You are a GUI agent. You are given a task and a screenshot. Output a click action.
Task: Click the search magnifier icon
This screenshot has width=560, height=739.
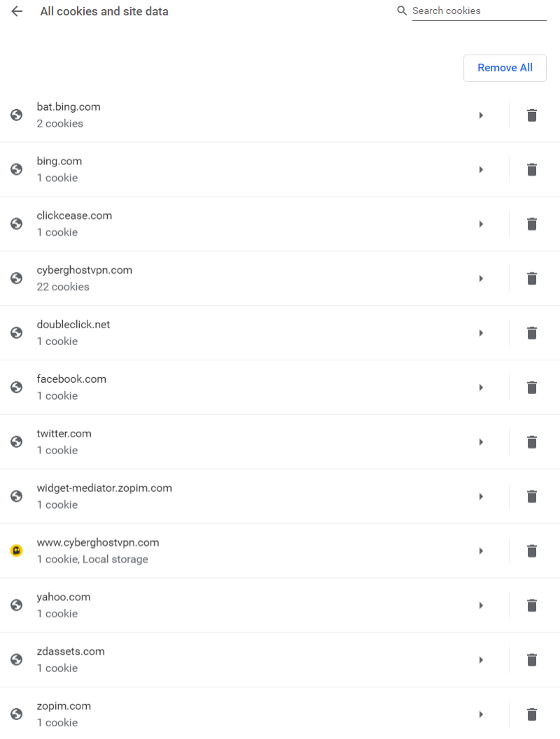[402, 10]
